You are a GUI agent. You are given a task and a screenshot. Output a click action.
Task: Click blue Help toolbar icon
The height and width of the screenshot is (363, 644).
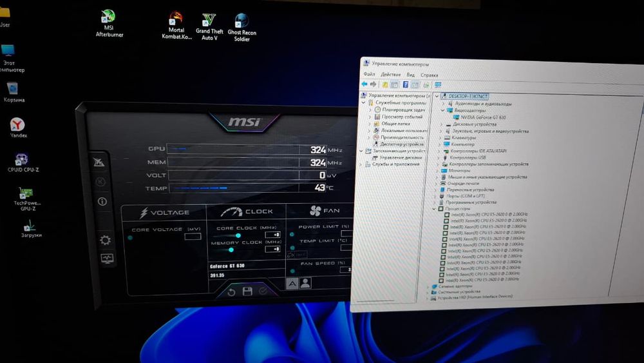click(x=405, y=84)
